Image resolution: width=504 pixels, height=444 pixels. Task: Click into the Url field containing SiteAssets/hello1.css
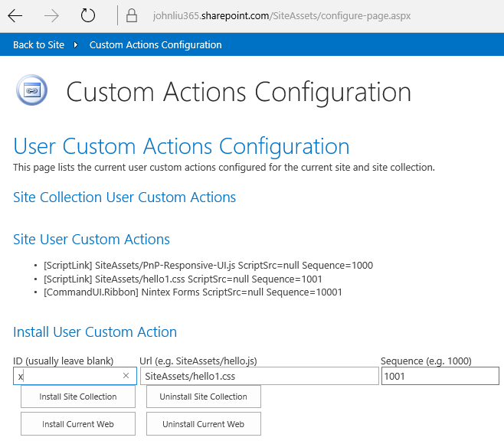point(259,376)
